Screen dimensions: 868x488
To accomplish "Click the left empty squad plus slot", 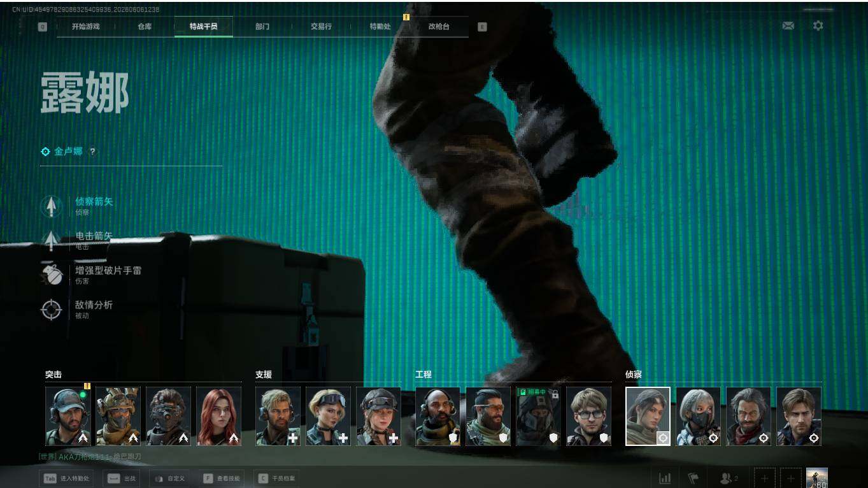I will (x=765, y=478).
